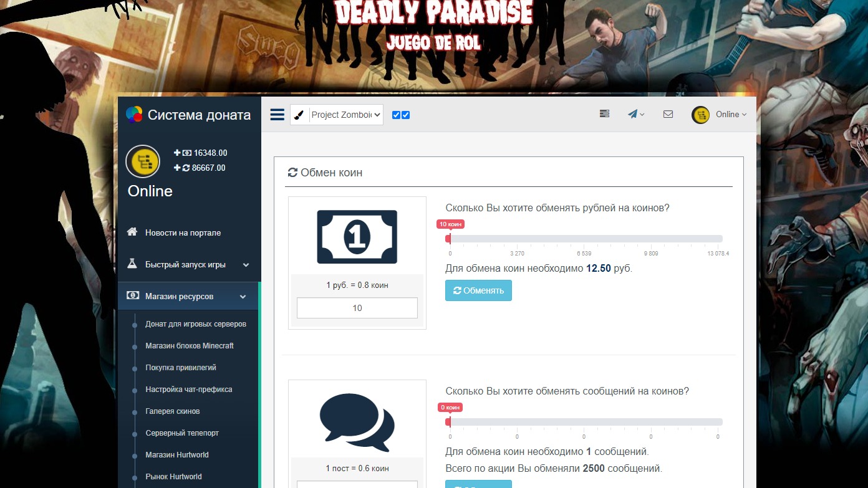Go to Галерея скинов in sidebar
868x488 pixels.
(172, 411)
